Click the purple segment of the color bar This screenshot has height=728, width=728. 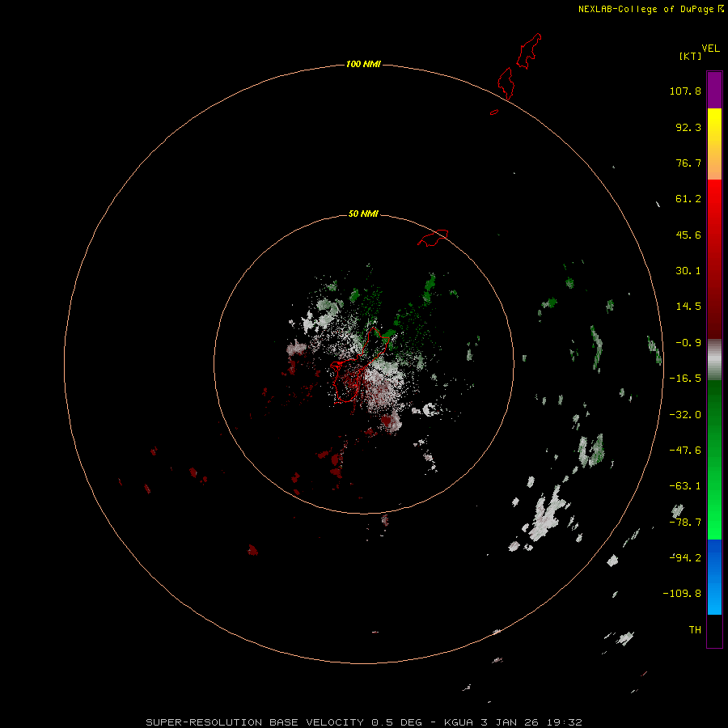714,90
